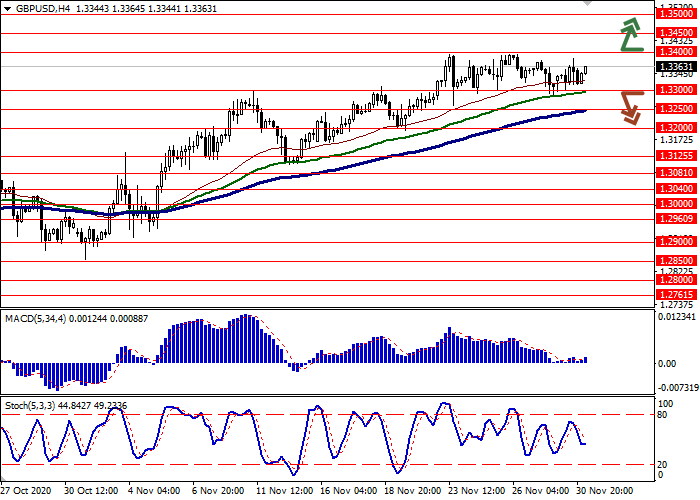Select the 1.34000 price level label
Viewport: 700px width, 500px height.
[677, 52]
